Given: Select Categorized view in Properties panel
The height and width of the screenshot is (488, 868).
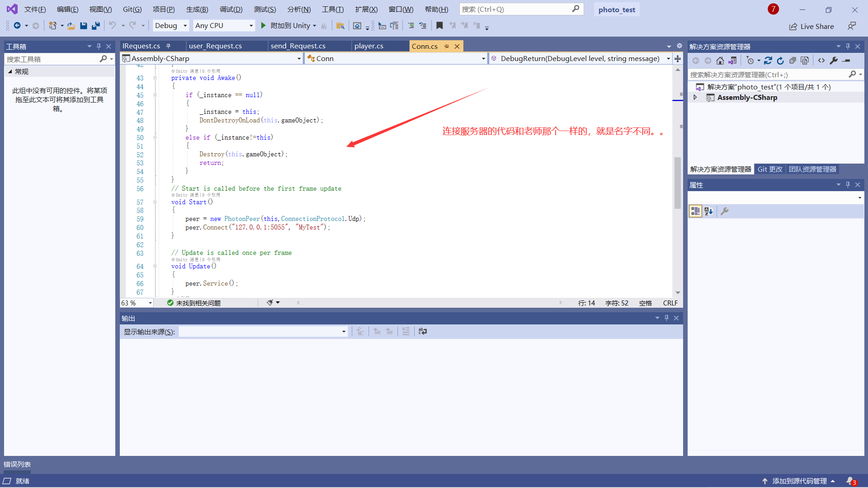Looking at the screenshot, I should (695, 211).
